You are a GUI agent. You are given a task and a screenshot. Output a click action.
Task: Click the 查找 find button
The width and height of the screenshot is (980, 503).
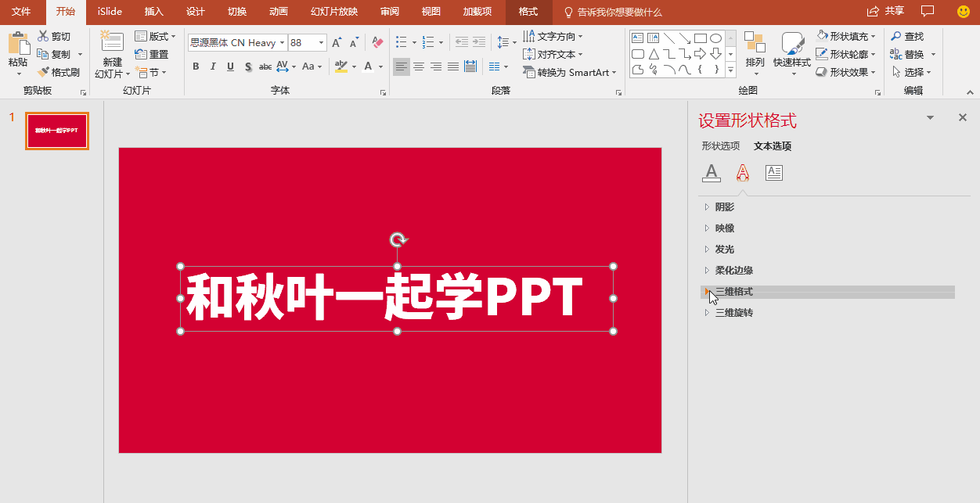coord(907,37)
